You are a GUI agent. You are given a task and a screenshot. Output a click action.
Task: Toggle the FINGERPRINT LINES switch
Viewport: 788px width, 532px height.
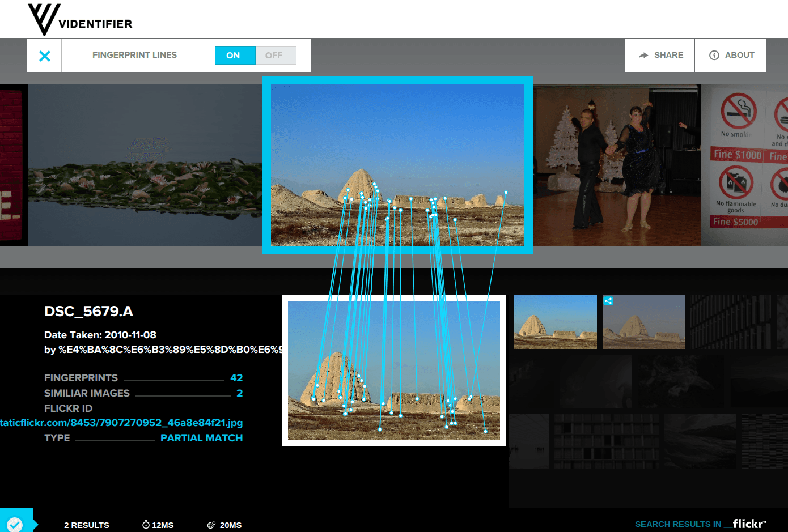pos(255,55)
